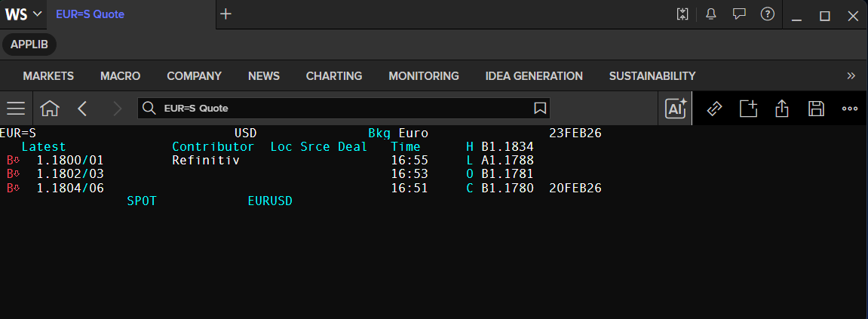The image size is (868, 319).
Task: Click the close value B1.1780
Action: coord(507,189)
